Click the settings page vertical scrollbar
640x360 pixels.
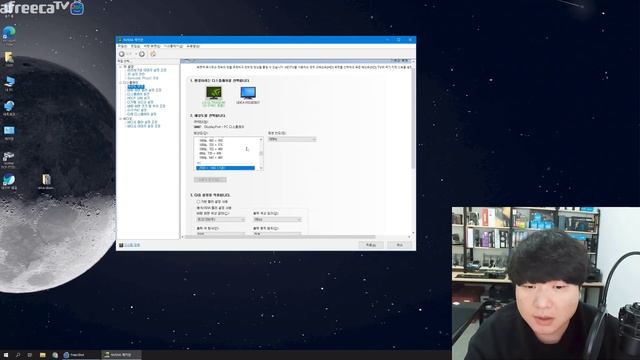click(x=413, y=118)
